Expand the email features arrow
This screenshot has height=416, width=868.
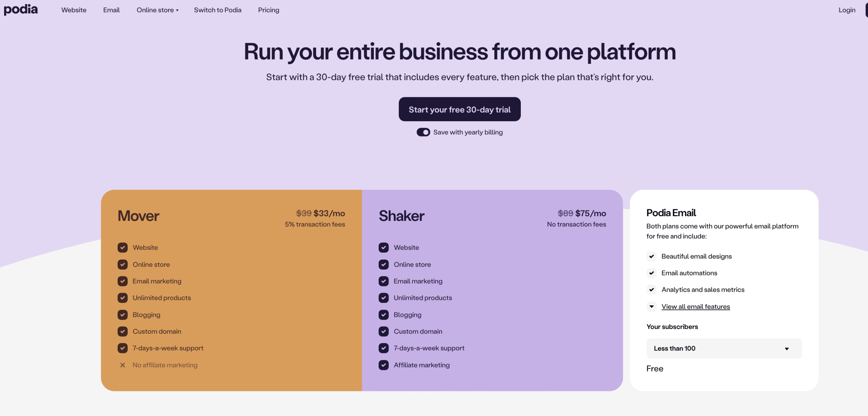(651, 307)
